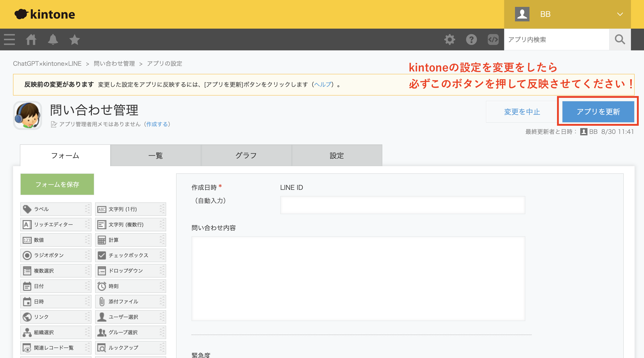Click the アプリを更新 button

[x=598, y=112]
